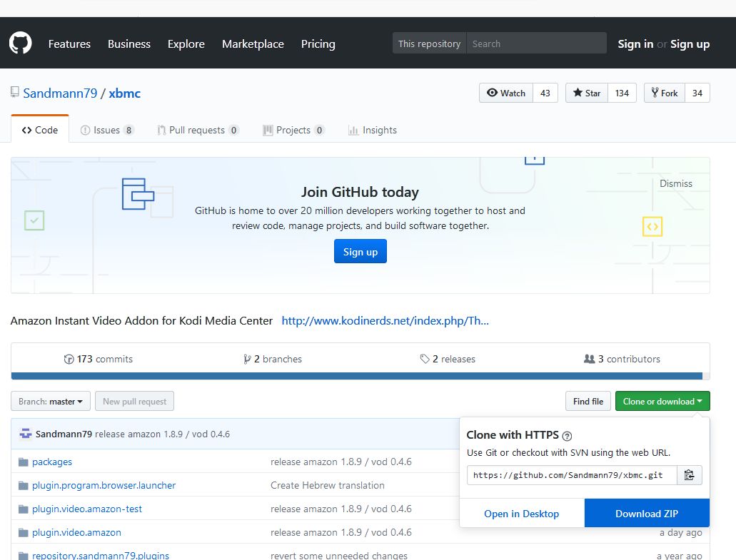The width and height of the screenshot is (736, 560).
Task: Open the kodinerds.net homepage link
Action: 385,321
